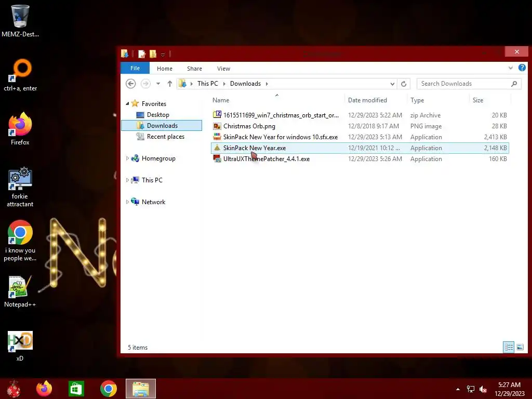The height and width of the screenshot is (399, 532).
Task: Click Downloads in the address bar path
Action: (245, 84)
